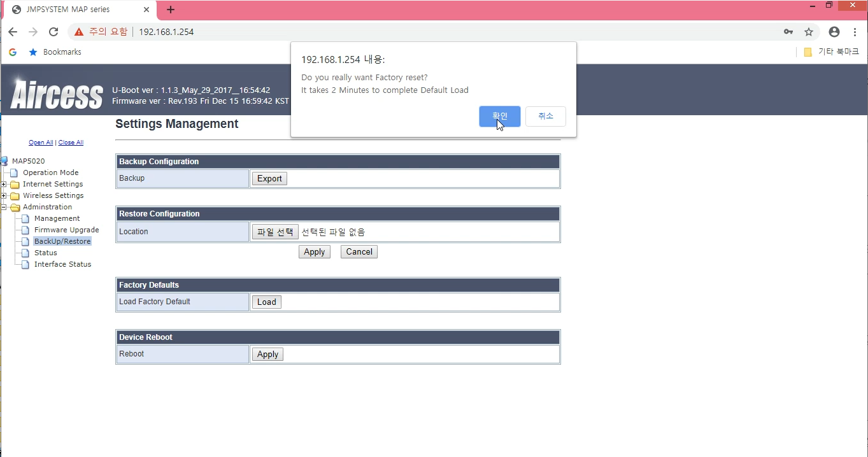Screen dimensions: 868x457
Task: Open the Adminstration folder
Action: tap(48, 207)
